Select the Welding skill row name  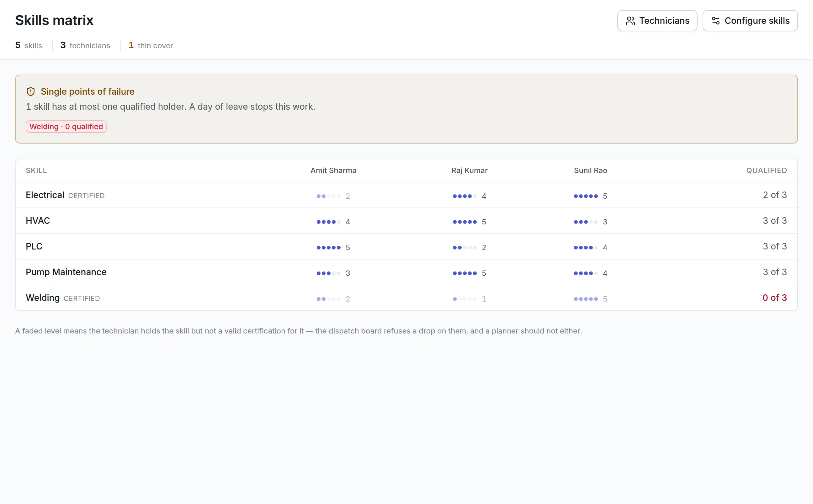pyautogui.click(x=43, y=298)
